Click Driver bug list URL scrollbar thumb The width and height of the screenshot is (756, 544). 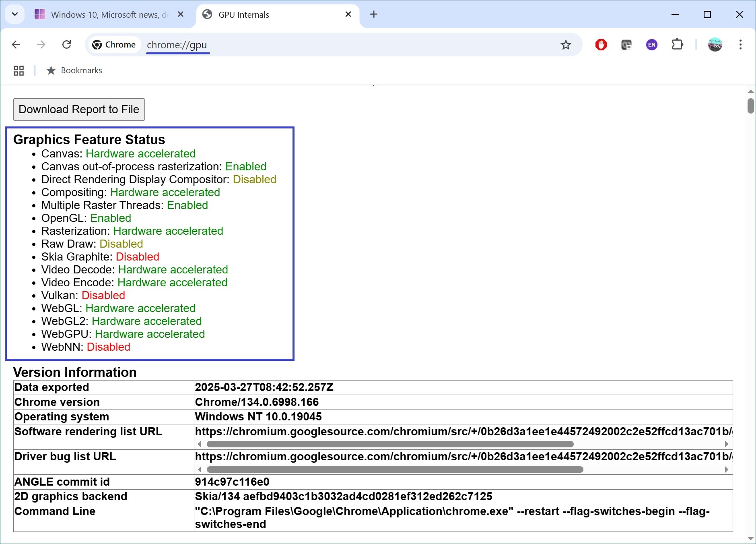[x=395, y=470]
